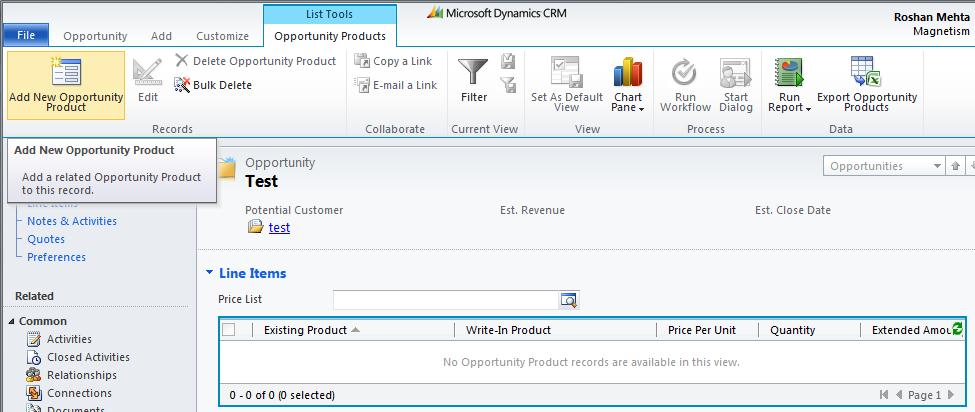Image resolution: width=975 pixels, height=412 pixels.
Task: Select the Opportunity Products tab
Action: (330, 36)
